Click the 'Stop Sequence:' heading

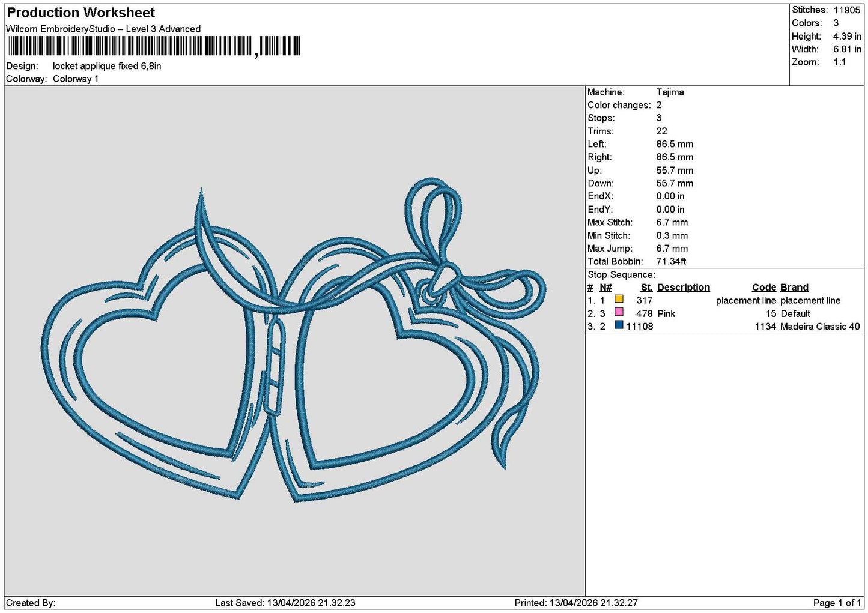point(621,274)
